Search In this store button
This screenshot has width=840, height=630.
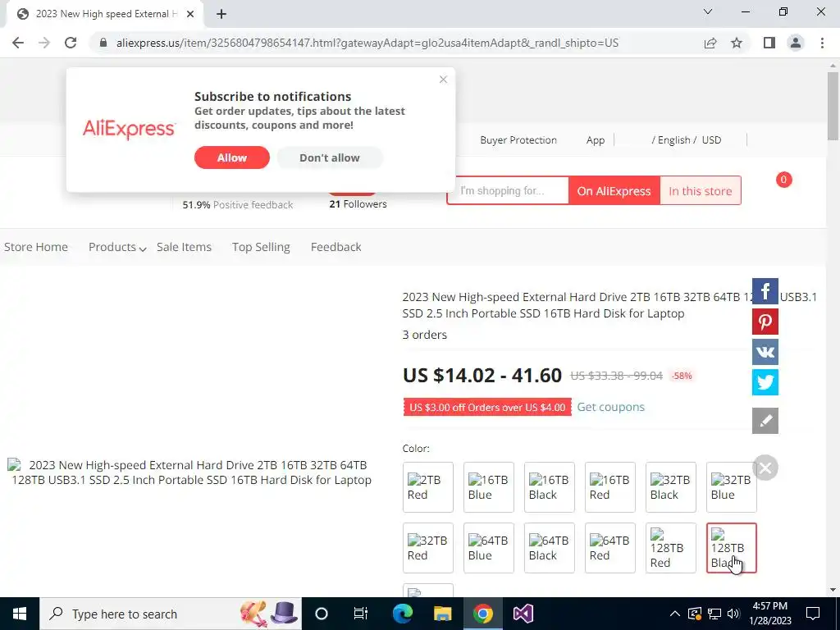[x=701, y=190]
